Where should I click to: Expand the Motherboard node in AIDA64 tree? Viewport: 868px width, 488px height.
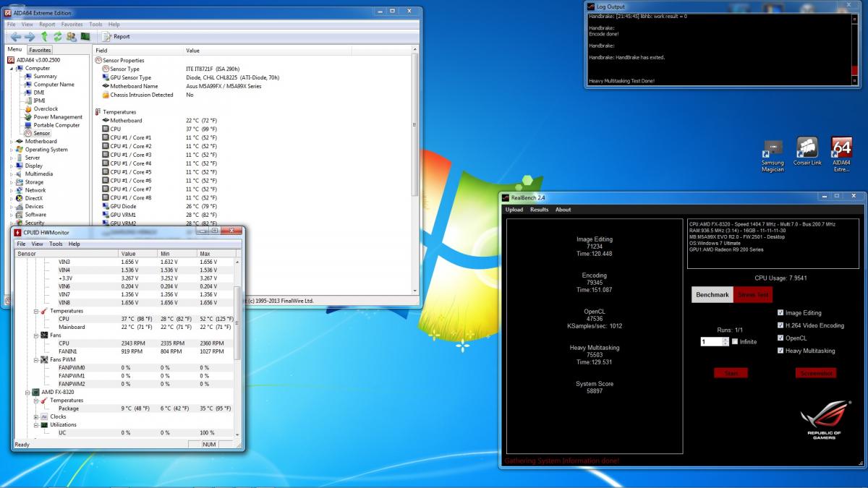tap(12, 142)
